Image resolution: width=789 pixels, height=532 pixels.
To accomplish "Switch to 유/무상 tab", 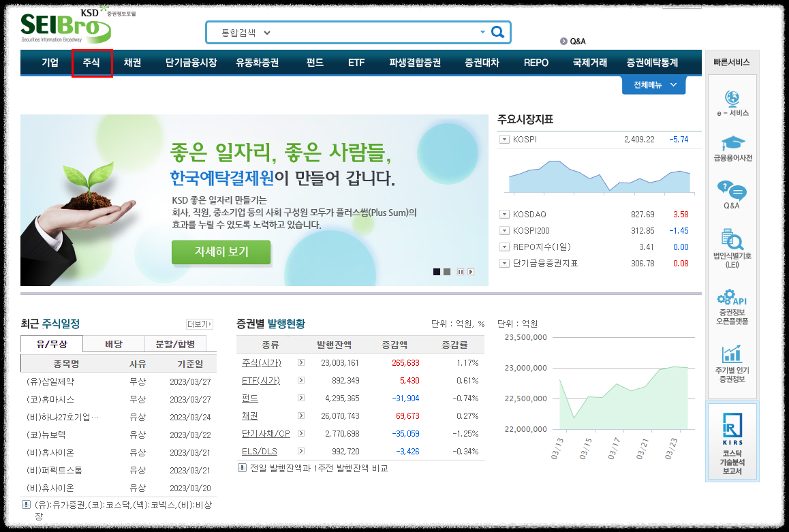I will 52,344.
